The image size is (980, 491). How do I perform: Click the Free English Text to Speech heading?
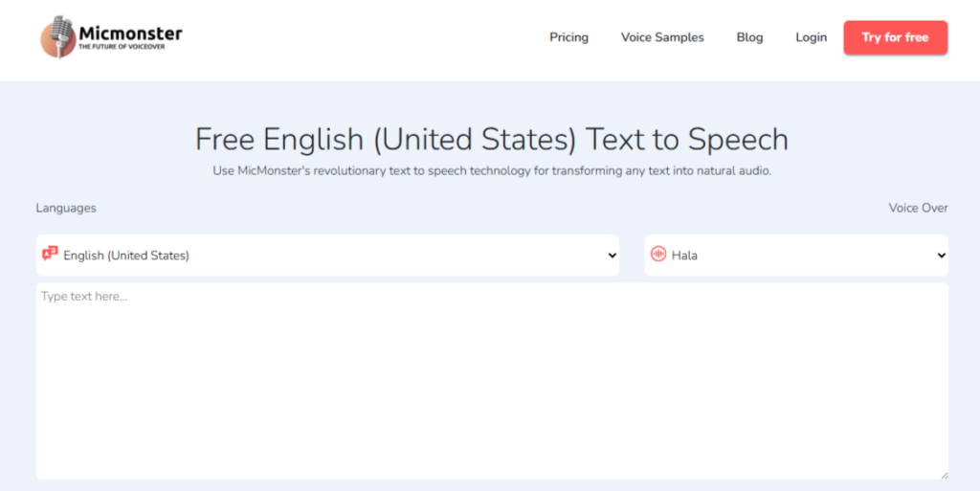click(x=492, y=139)
